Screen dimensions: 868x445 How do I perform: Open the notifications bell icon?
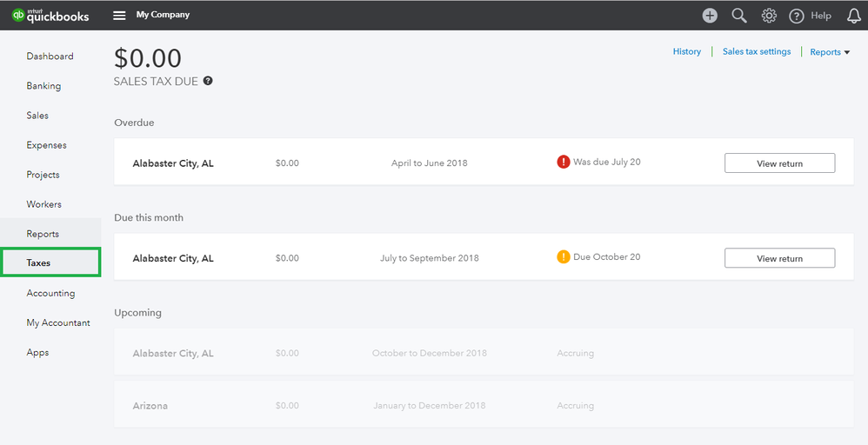[x=853, y=16]
